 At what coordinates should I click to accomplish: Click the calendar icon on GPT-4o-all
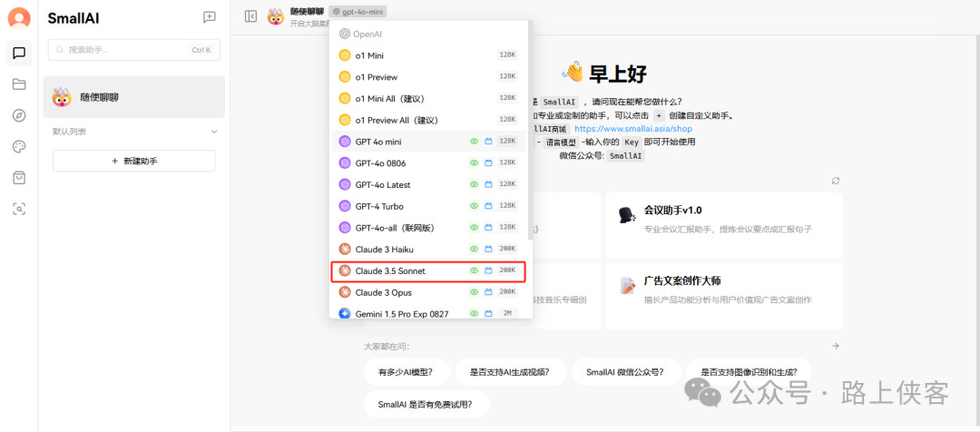[x=489, y=227]
